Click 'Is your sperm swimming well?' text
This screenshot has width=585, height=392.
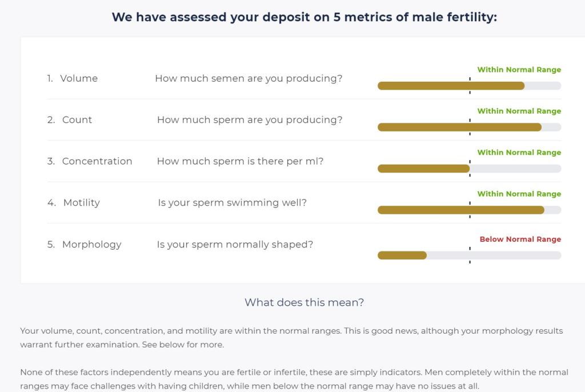pos(232,203)
